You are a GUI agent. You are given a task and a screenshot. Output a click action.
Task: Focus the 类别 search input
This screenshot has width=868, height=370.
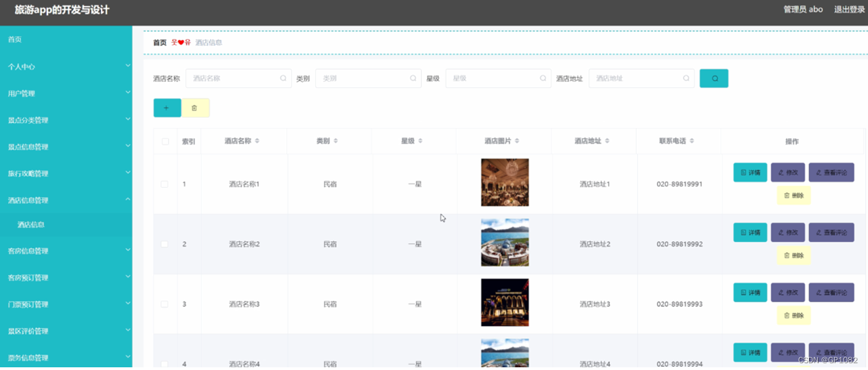(x=368, y=79)
